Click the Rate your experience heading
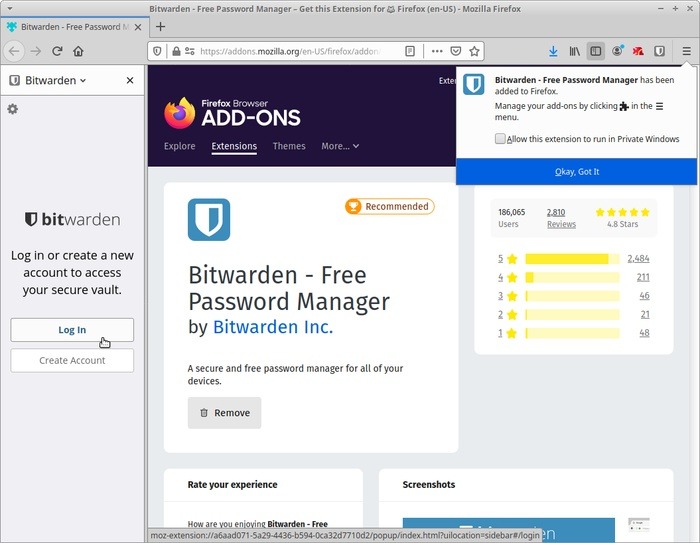The image size is (700, 543). [x=232, y=485]
